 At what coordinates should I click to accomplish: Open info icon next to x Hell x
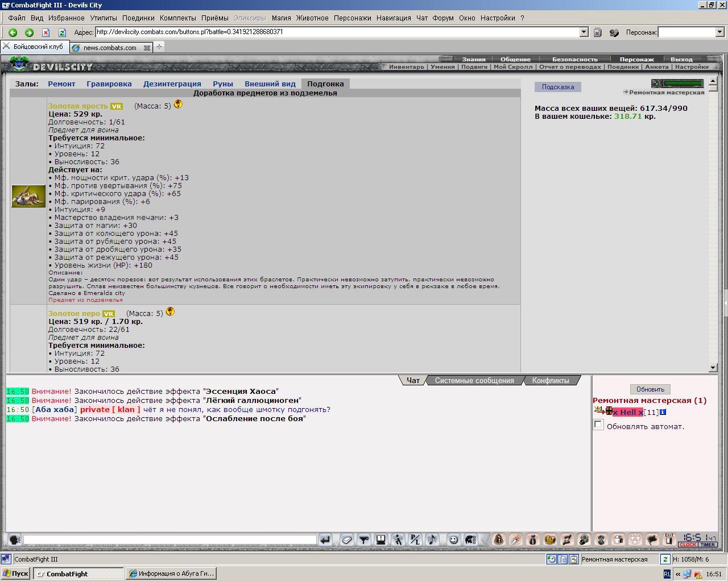coord(663,412)
